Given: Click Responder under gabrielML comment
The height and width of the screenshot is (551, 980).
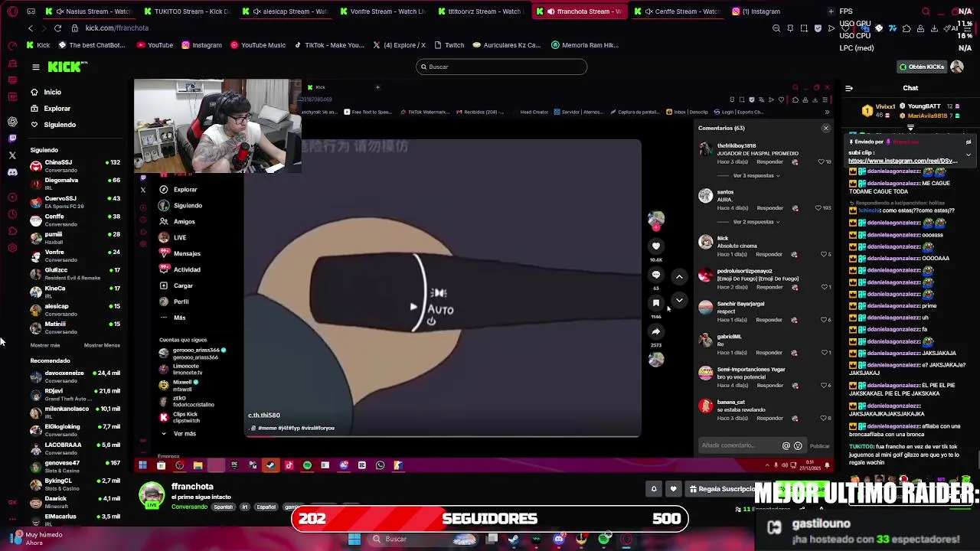Looking at the screenshot, I should [x=769, y=353].
